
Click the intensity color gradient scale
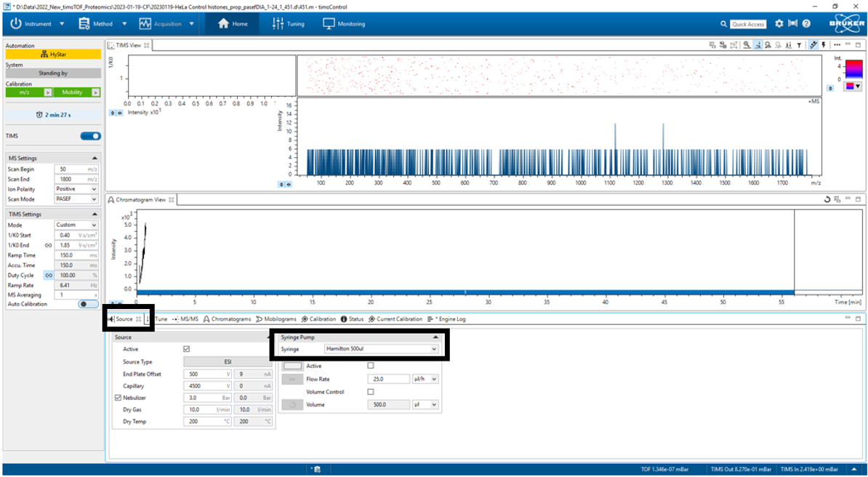click(854, 69)
